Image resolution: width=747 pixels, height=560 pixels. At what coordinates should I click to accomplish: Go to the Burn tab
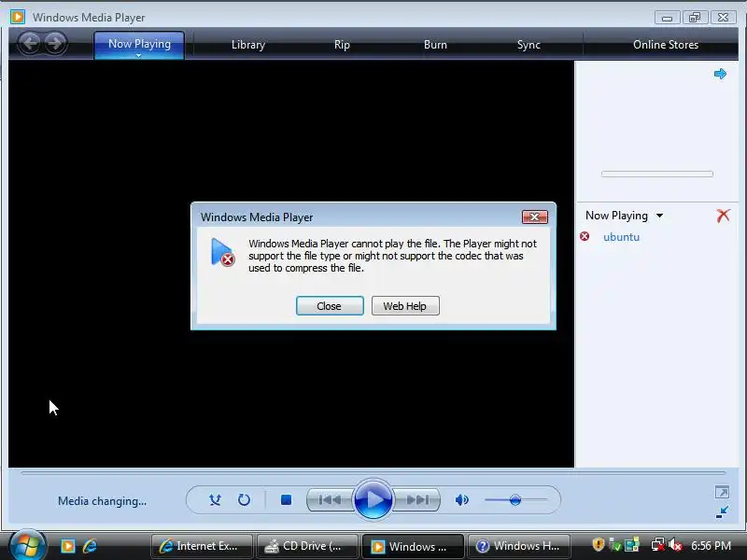point(435,45)
